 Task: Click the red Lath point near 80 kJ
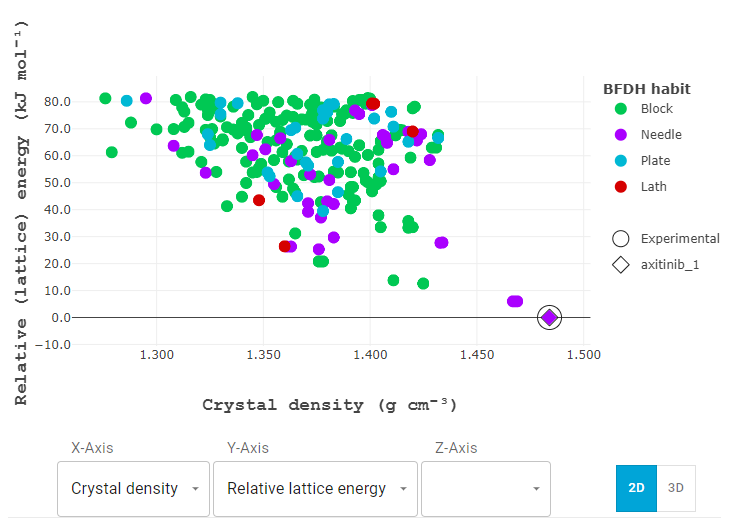[x=373, y=104]
